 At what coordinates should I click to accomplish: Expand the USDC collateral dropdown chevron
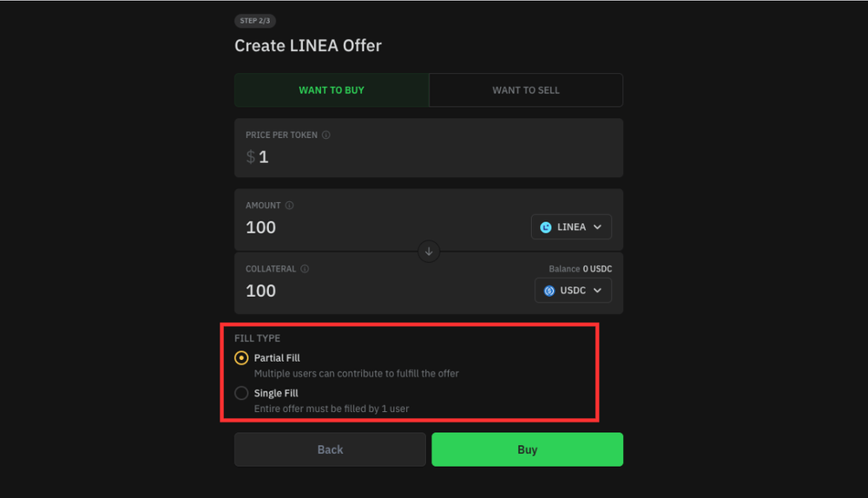coord(597,291)
